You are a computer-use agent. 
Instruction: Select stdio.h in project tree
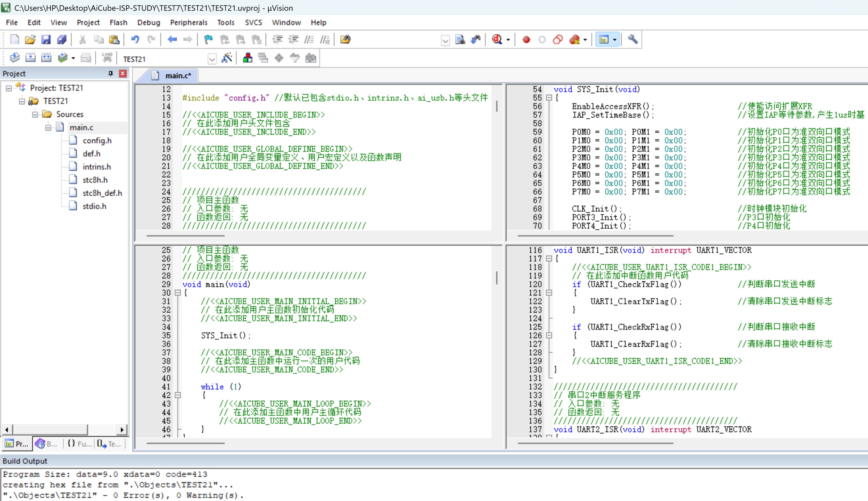[94, 206]
